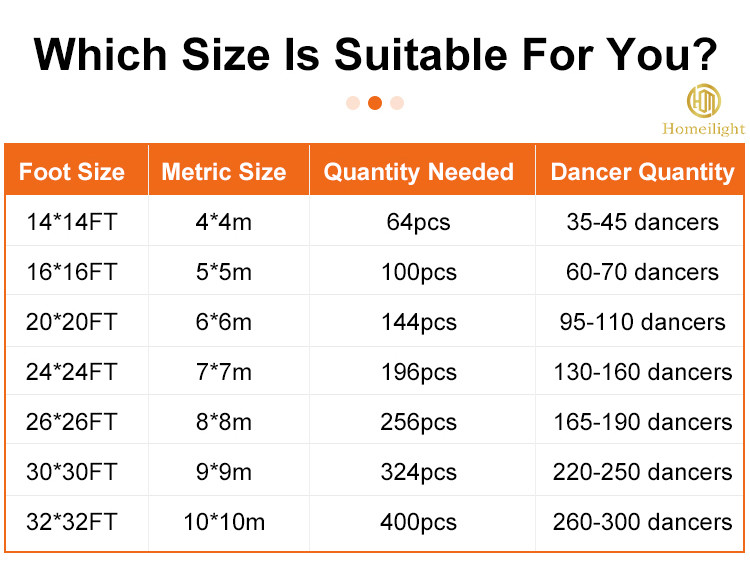Click the 64pcs quantity cell
This screenshot has width=750, height=577.
pos(419,222)
